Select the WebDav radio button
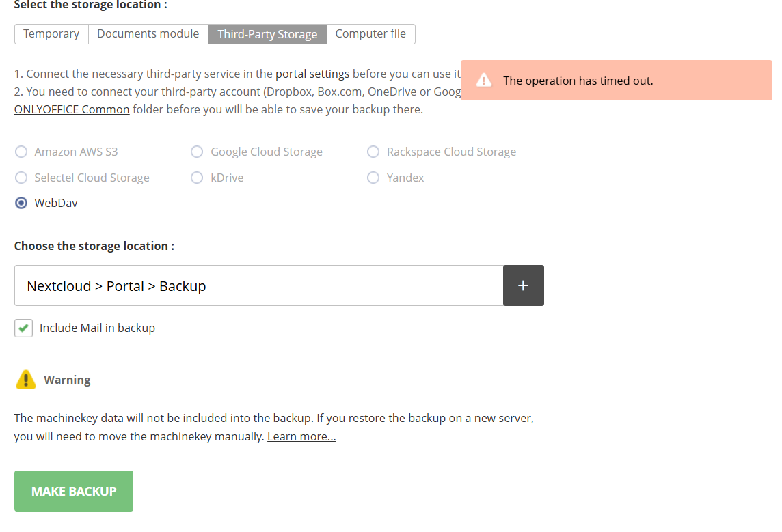Viewport: 782px width, 532px height. [x=22, y=203]
